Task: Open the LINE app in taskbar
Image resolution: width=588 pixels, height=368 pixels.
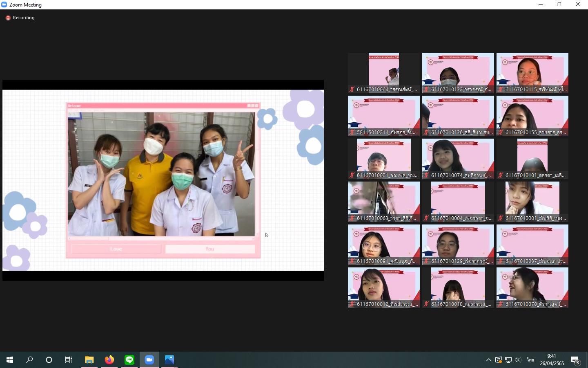Action: 129,360
